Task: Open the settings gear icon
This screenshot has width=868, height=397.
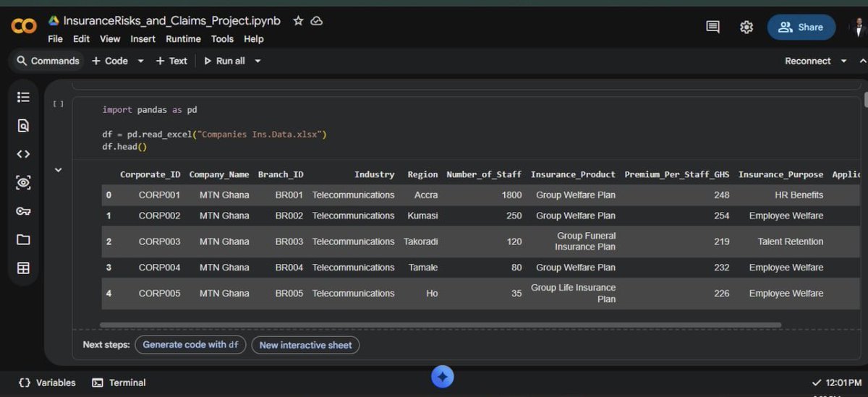Action: point(746,27)
